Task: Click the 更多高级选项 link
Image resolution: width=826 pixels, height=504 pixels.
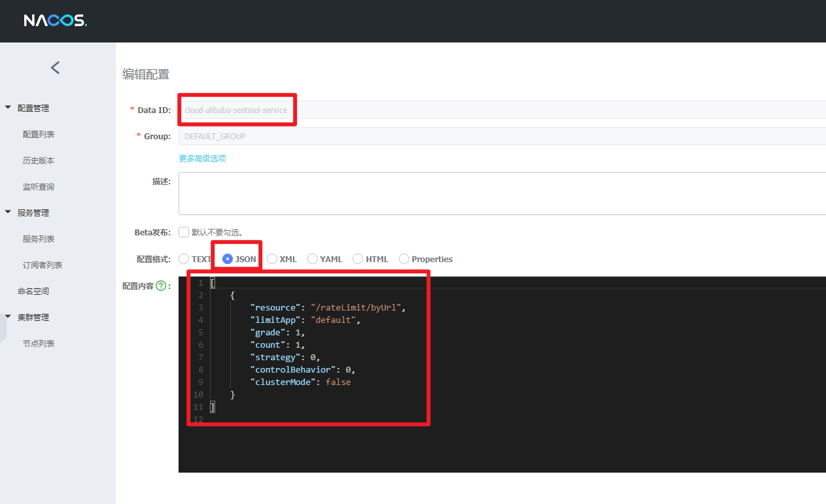Action: point(203,158)
